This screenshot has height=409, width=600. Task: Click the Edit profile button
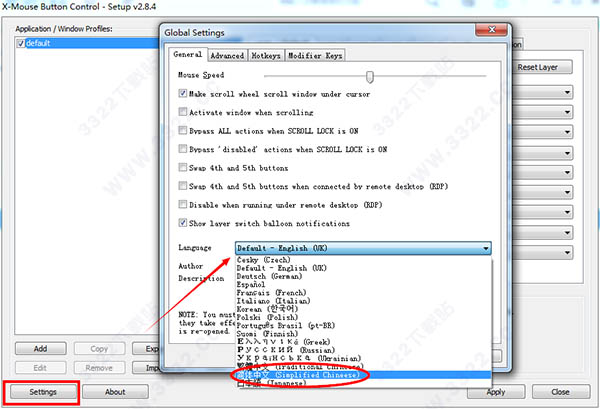coord(41,368)
